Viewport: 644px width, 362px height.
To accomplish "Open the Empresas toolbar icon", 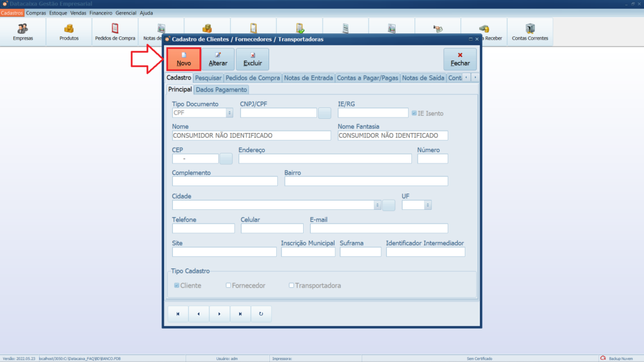I will [23, 32].
